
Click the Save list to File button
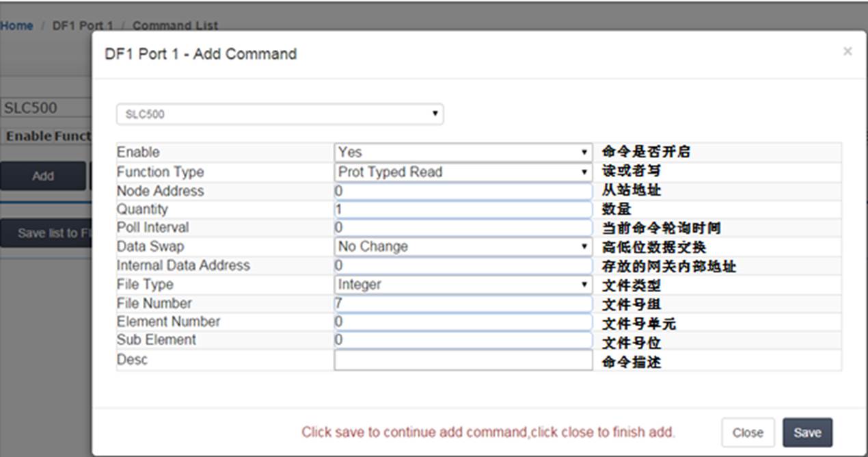tap(46, 233)
